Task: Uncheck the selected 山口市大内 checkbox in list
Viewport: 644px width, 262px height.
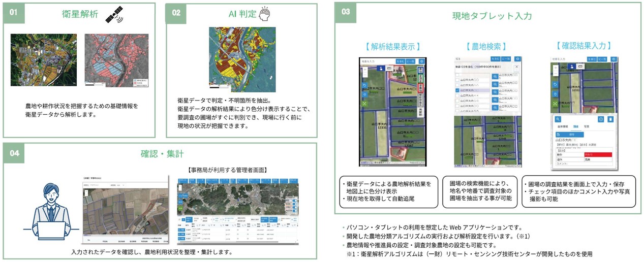Action: coord(457,91)
